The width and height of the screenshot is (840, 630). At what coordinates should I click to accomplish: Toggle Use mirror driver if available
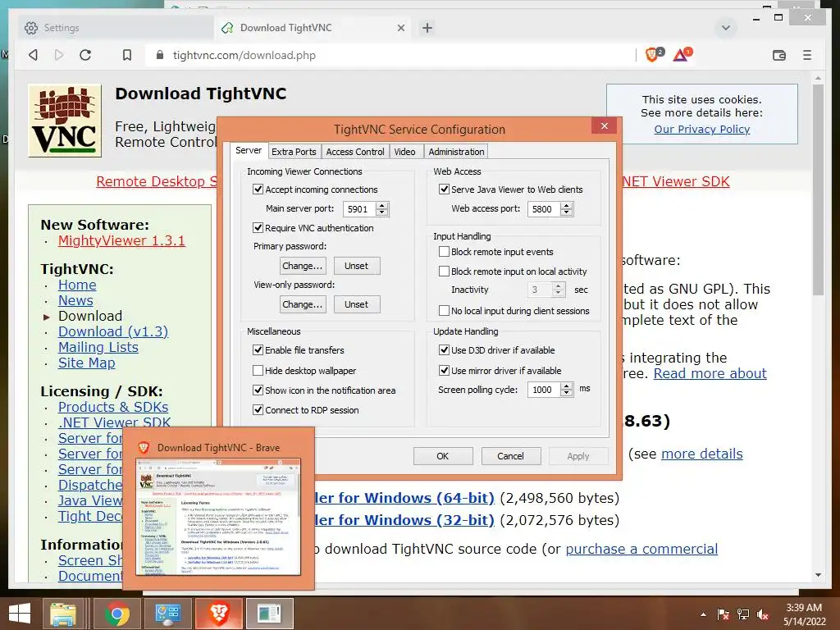point(444,370)
